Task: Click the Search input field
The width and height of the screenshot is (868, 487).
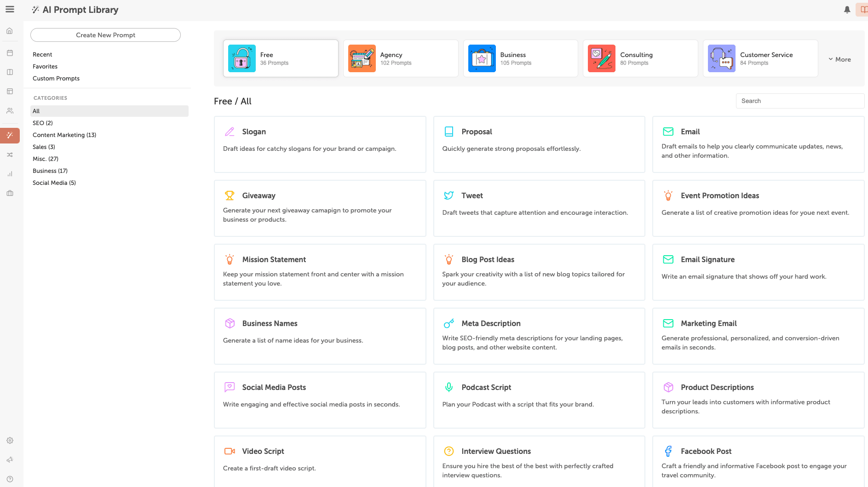Action: tap(799, 101)
